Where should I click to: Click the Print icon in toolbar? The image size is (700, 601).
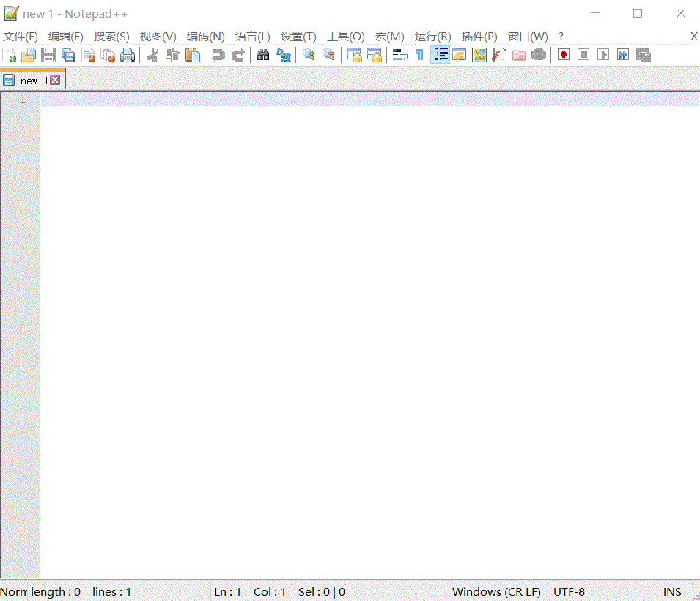(x=128, y=55)
